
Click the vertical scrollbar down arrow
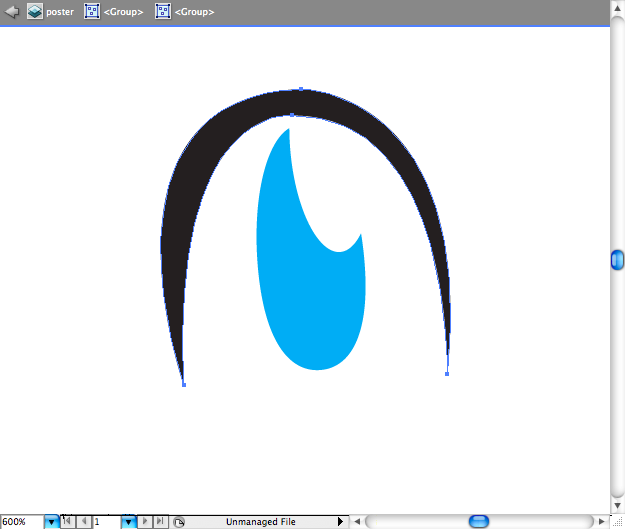tap(617, 506)
